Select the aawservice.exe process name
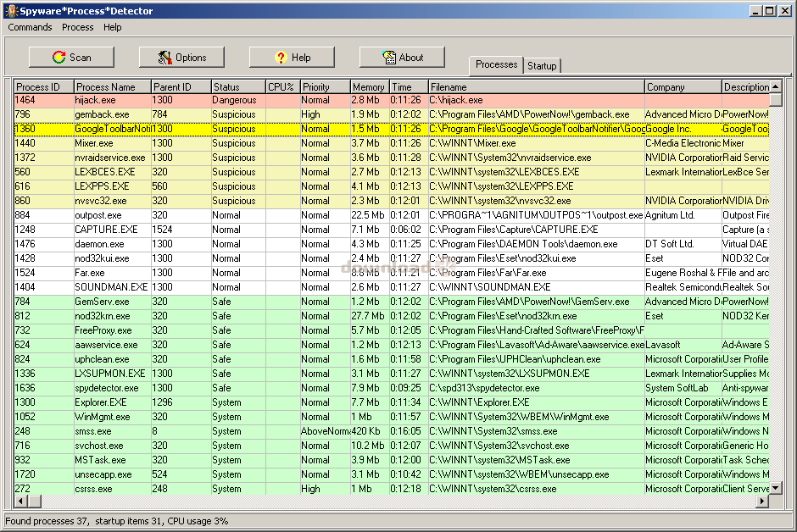Image resolution: width=797 pixels, height=532 pixels. 106,345
